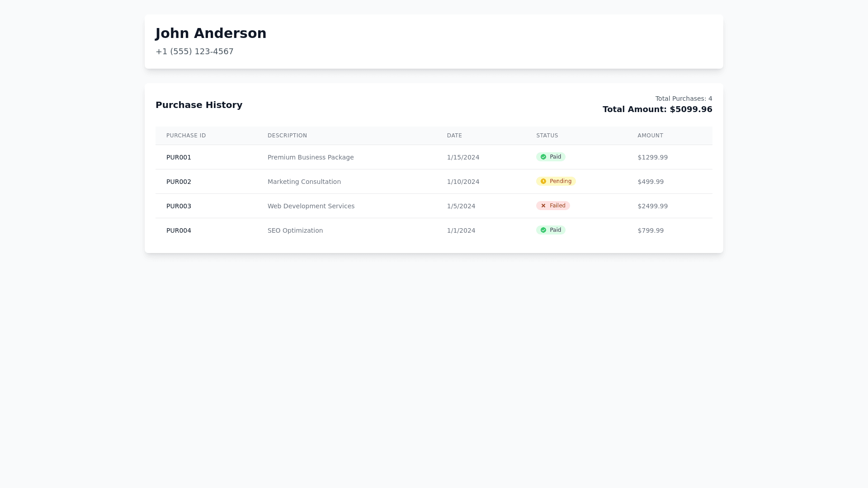Click the Failed status badge for PUR003
Image resolution: width=868 pixels, height=488 pixels.
(553, 206)
